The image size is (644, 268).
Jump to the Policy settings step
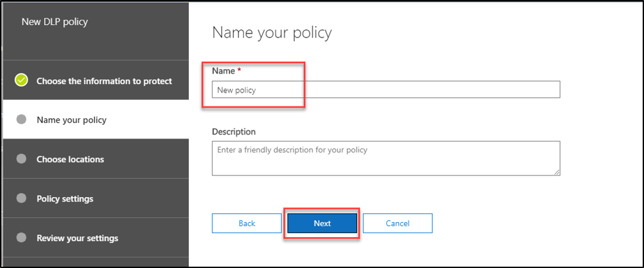point(64,199)
